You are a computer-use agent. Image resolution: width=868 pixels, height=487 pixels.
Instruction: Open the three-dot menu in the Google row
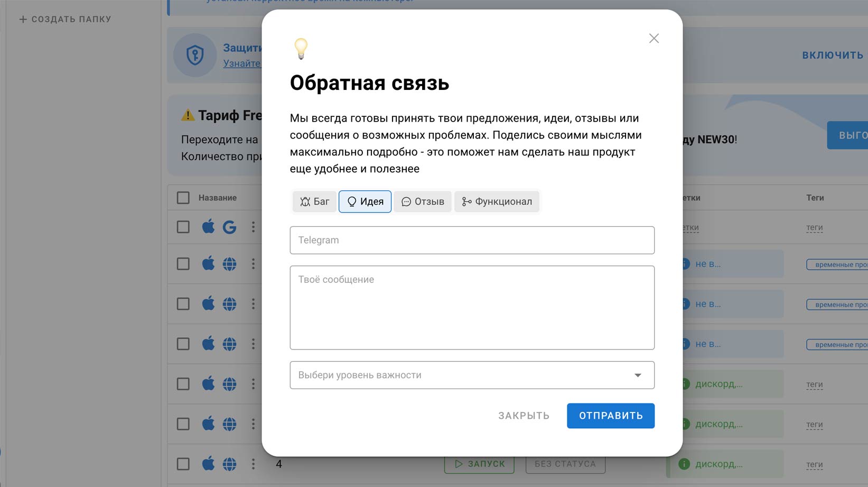pyautogui.click(x=253, y=227)
